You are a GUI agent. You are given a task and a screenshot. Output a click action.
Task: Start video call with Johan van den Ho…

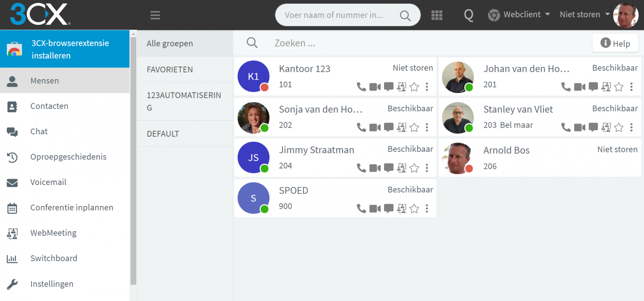coord(579,87)
